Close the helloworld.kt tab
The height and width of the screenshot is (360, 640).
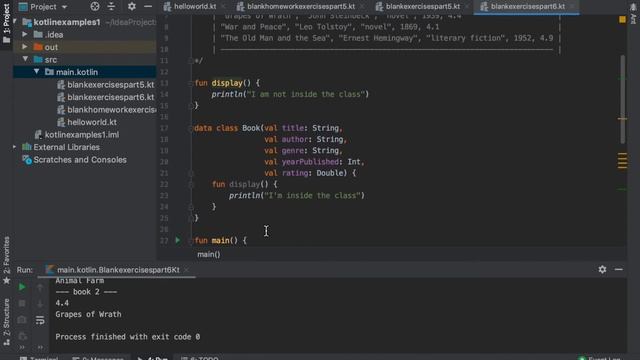pyautogui.click(x=224, y=7)
